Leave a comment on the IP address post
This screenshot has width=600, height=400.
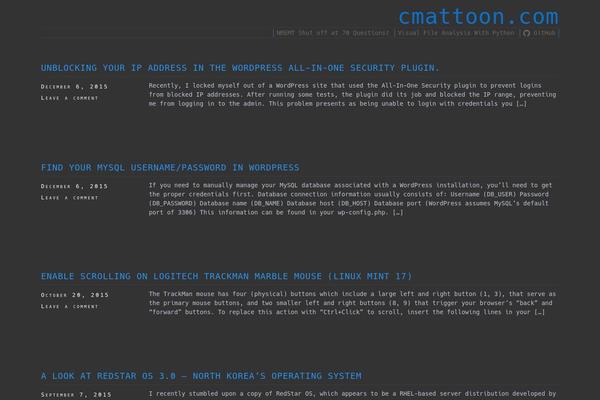coord(69,98)
